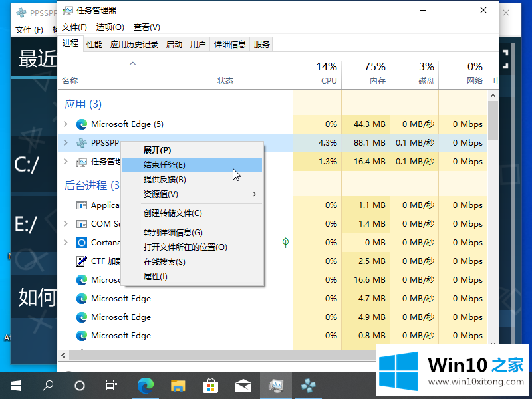Screen dimensions: 532x399
Task: Open taskbar search magnifier
Action: 48,386
